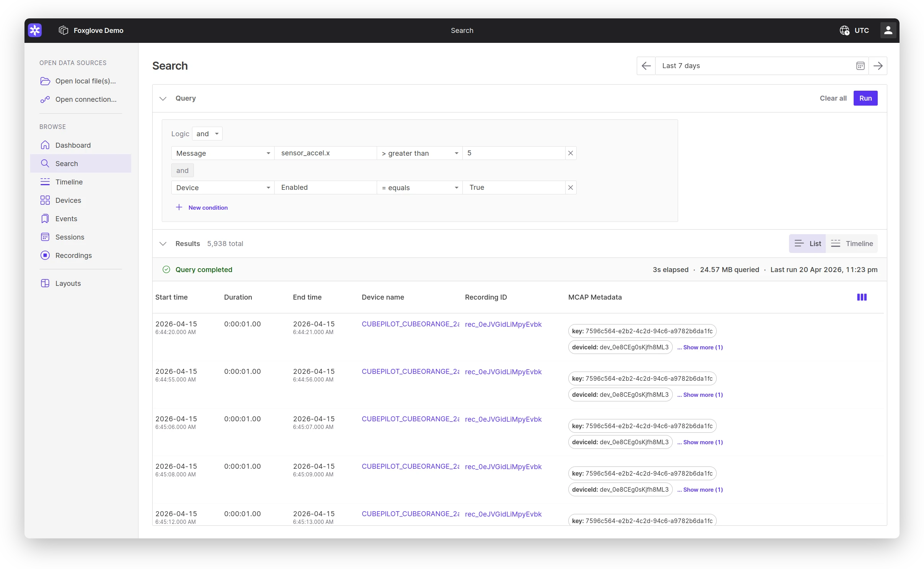Screen dimensions: 924x569
Task: Open the UTC timezone globe icon
Action: click(845, 31)
